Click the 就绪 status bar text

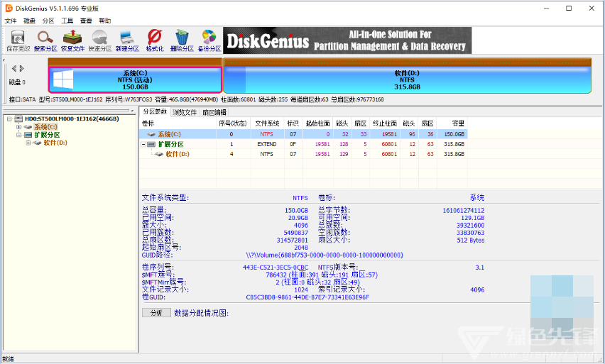[x=8, y=359]
